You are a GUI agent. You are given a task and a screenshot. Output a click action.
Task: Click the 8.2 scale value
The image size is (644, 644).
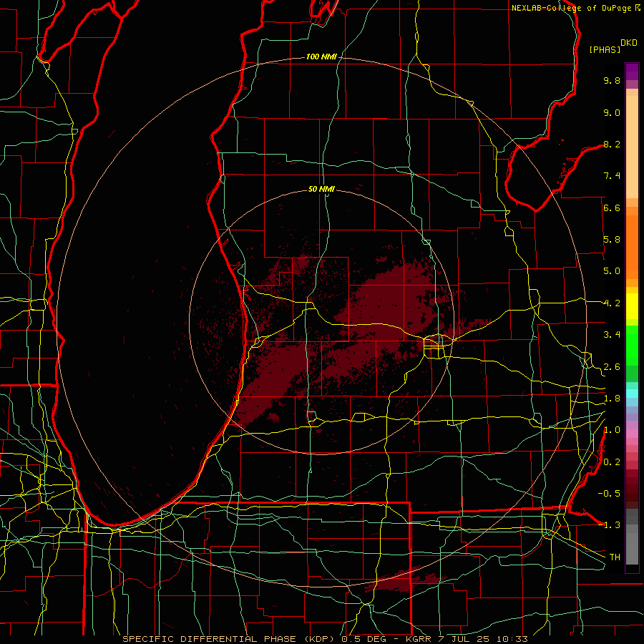coord(612,144)
